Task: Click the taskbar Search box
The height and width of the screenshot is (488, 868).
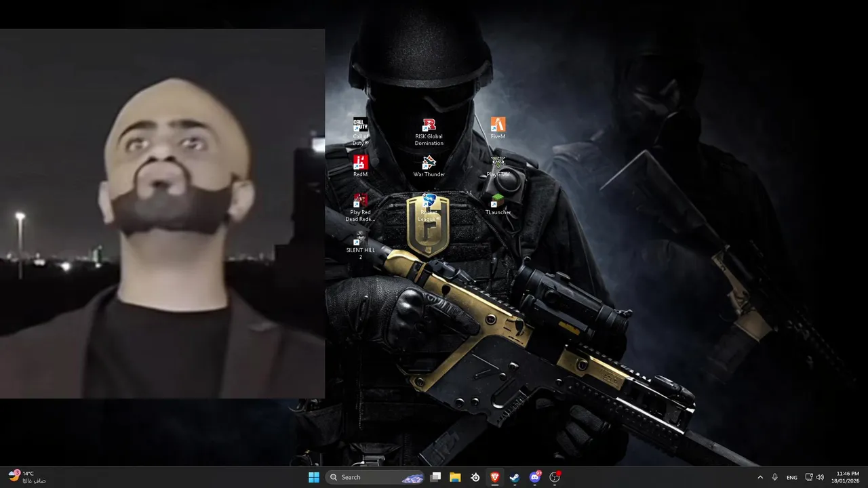Action: [375, 477]
